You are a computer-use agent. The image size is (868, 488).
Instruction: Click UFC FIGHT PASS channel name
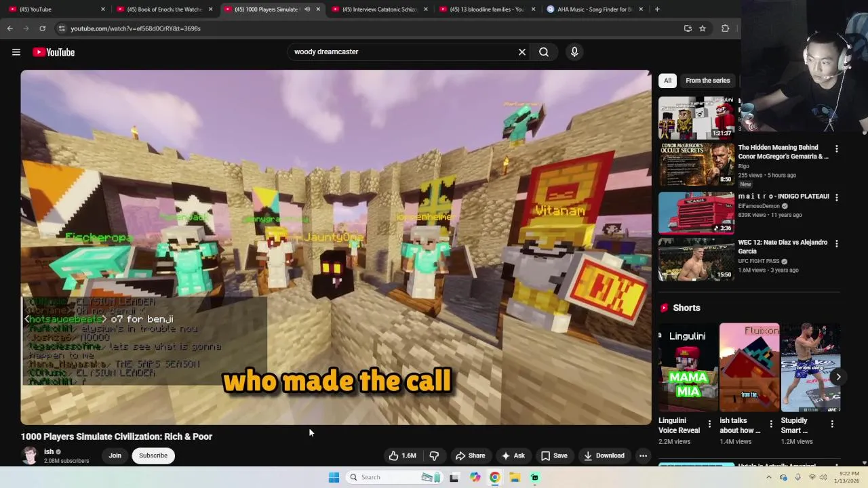pyautogui.click(x=759, y=261)
